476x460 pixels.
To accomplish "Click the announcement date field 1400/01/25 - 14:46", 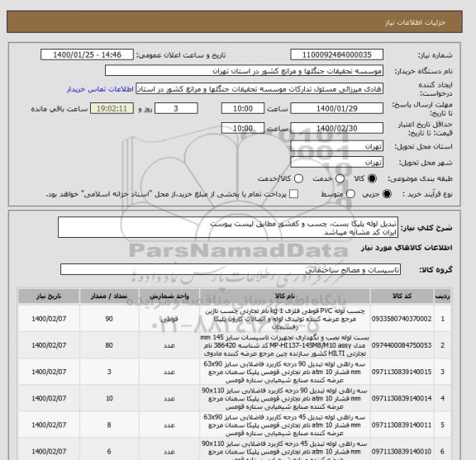I will (87, 55).
